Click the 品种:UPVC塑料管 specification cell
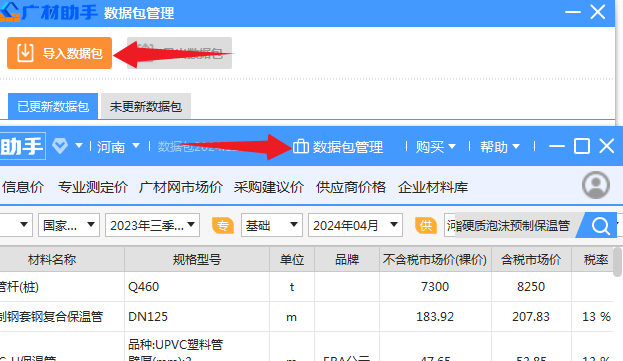623x361 pixels. (x=197, y=346)
